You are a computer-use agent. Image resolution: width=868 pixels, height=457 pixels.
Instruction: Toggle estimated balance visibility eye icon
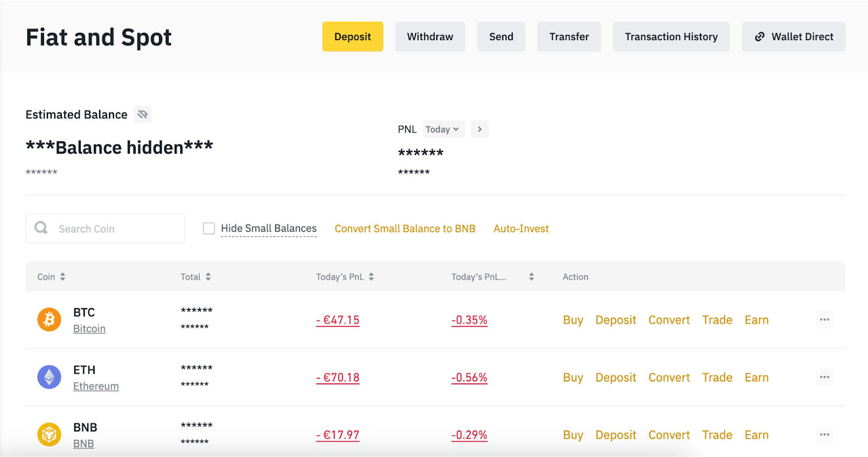(x=143, y=115)
